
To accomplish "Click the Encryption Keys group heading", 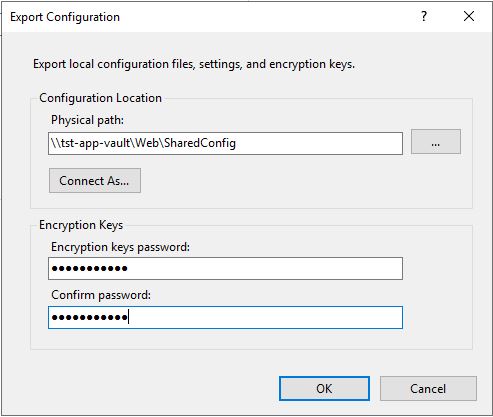I will (81, 225).
